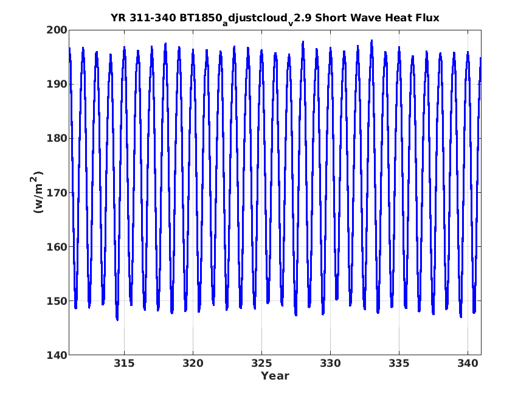Click the y-axis tick label '190'
Viewport: 532px width, 399px height.
click(x=57, y=84)
